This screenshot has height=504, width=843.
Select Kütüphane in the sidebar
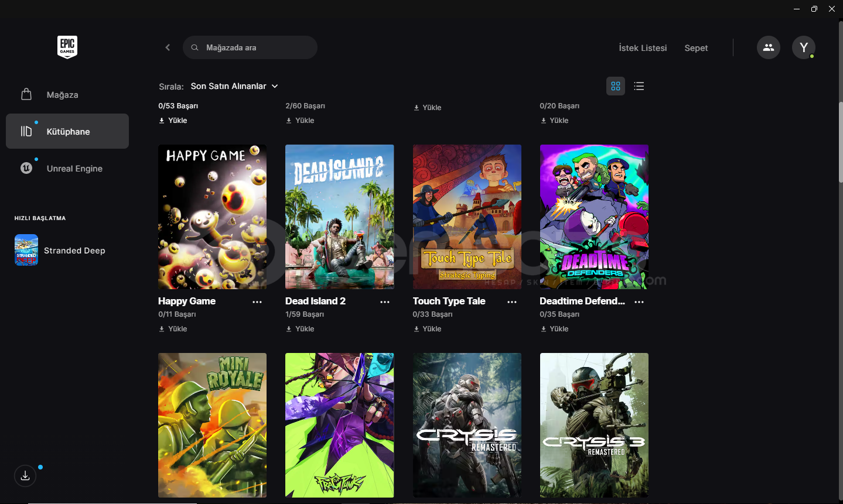(67, 131)
